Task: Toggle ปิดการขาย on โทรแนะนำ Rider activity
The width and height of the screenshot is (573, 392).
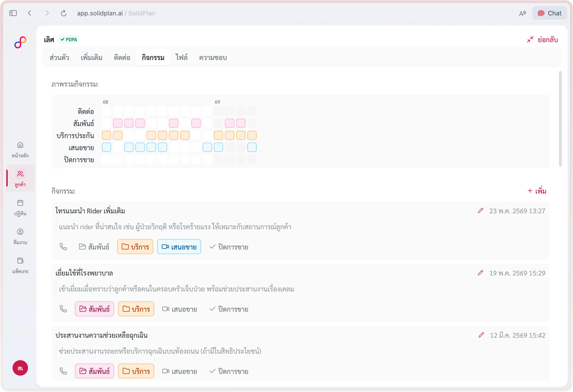Action: point(229,246)
